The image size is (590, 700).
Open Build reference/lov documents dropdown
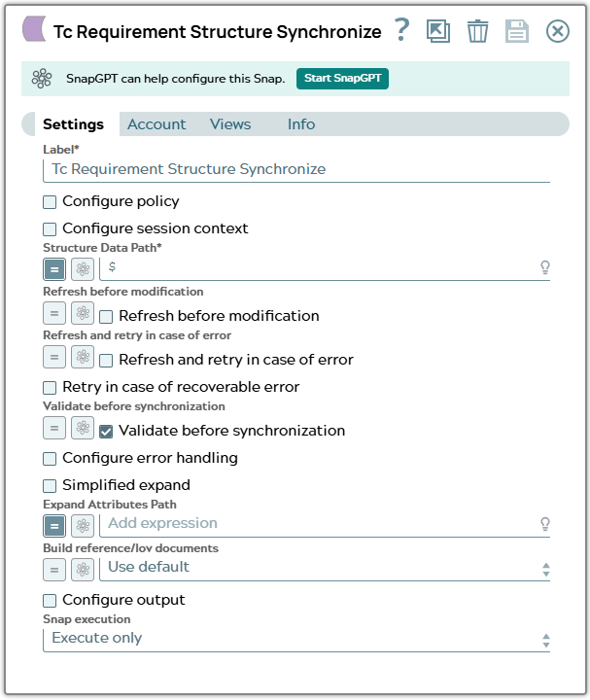coord(325,569)
